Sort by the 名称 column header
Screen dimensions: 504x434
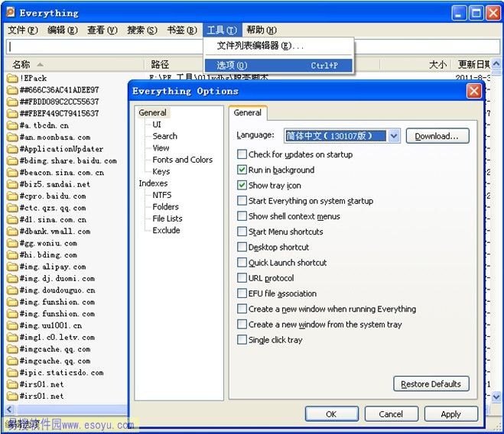[74, 65]
